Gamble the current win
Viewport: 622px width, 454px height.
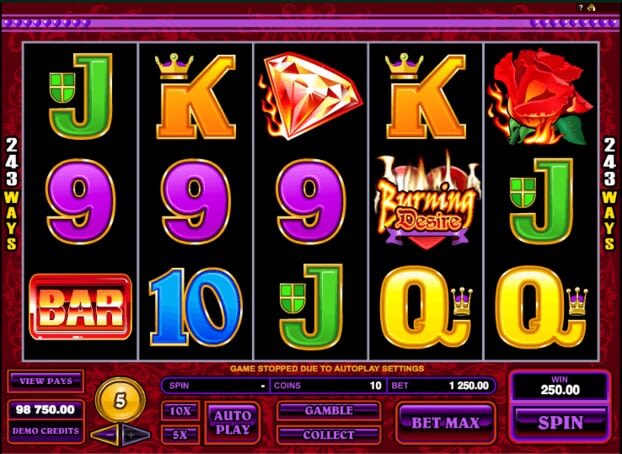(329, 411)
